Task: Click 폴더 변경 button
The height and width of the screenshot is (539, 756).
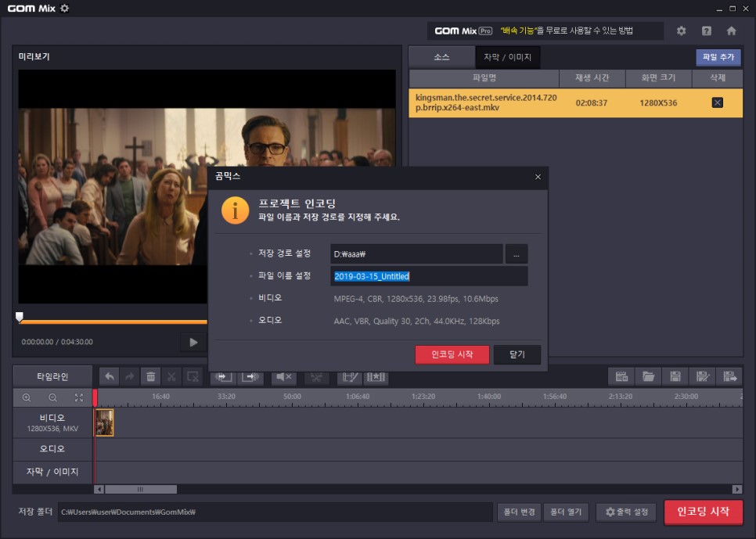Action: tap(520, 512)
